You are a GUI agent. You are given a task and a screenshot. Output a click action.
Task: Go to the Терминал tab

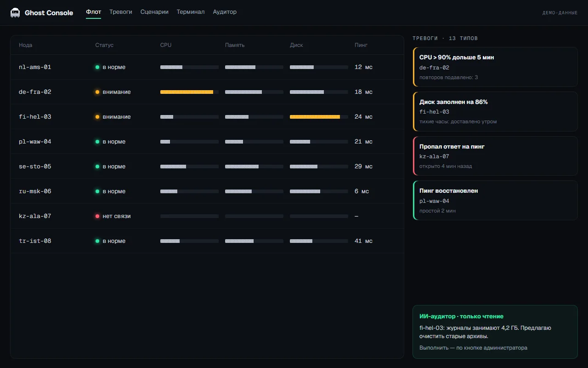click(191, 12)
